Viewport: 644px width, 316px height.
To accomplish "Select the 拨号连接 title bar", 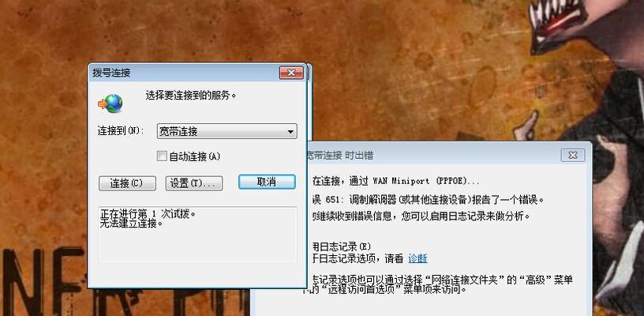I will [185, 73].
